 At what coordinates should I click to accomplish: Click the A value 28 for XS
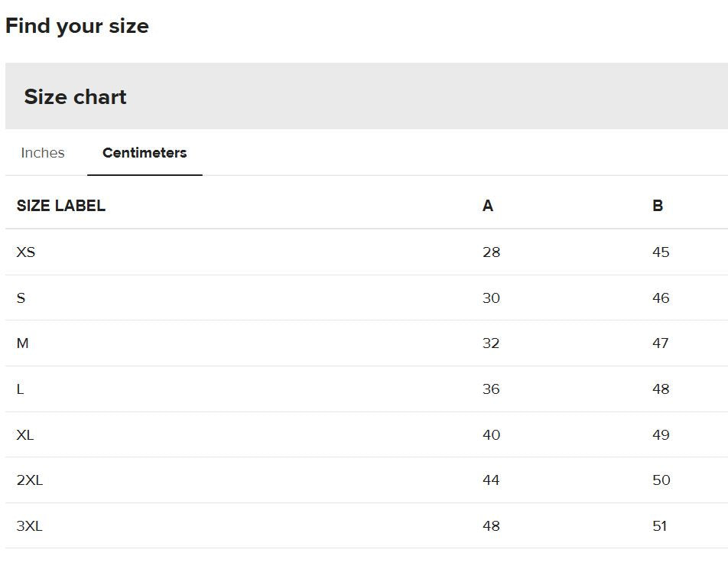(x=491, y=252)
